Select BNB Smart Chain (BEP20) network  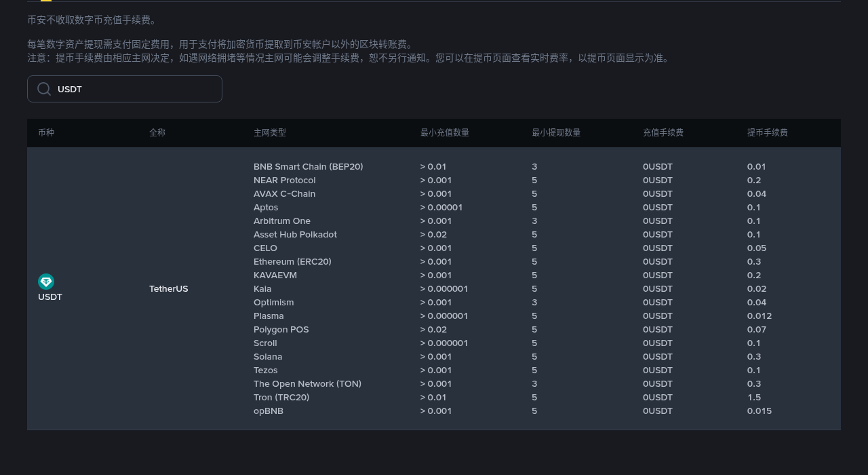[x=309, y=167]
